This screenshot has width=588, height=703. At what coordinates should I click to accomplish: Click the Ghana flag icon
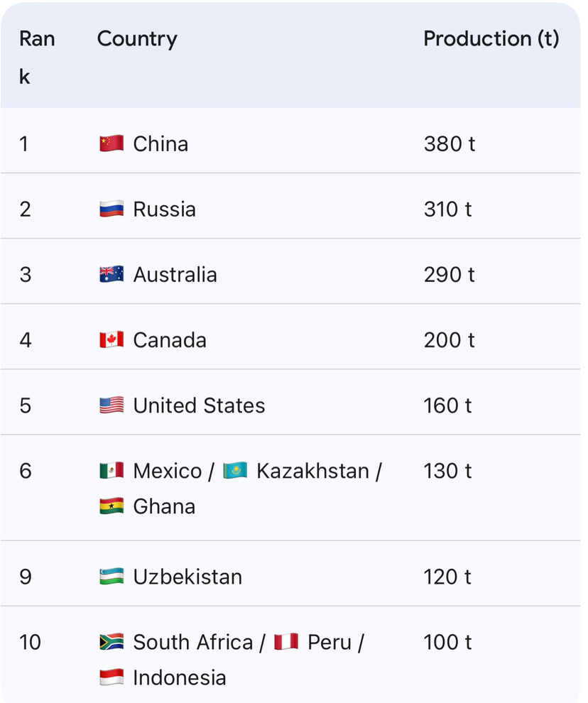click(x=111, y=506)
